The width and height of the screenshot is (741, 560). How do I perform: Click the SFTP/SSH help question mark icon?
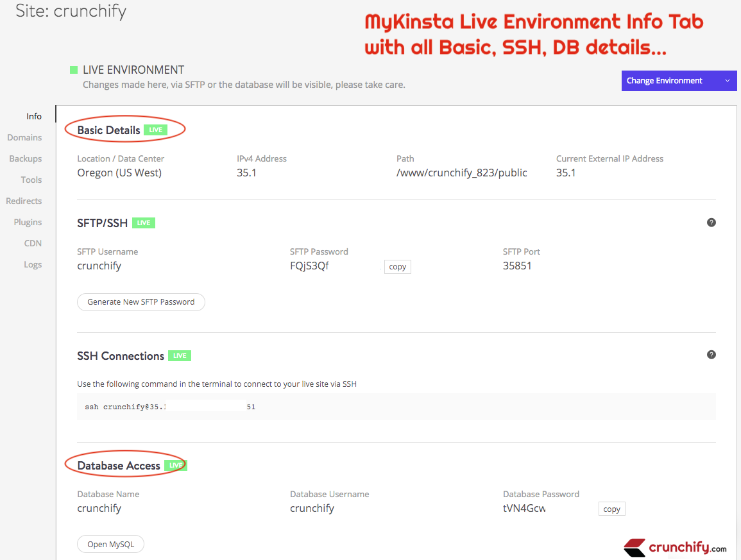pos(711,223)
